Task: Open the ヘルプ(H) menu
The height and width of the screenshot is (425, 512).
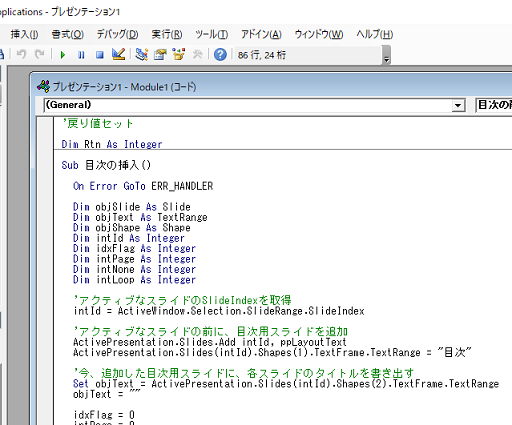Action: [375, 34]
